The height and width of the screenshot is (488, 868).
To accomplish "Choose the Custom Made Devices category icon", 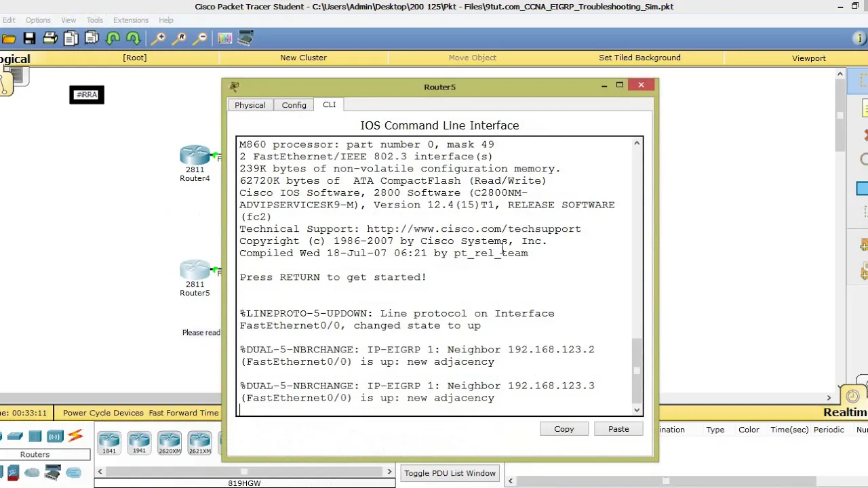I will tap(53, 472).
